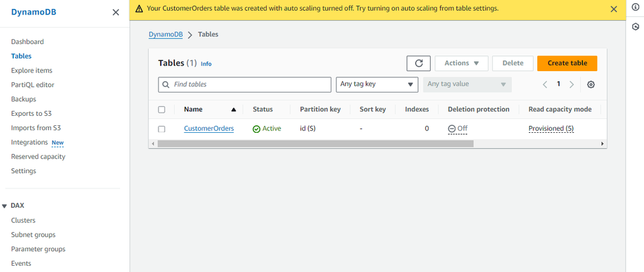Viewport: 644px width, 272px height.
Task: Dismiss the auto scaling warning banner
Action: [x=614, y=9]
